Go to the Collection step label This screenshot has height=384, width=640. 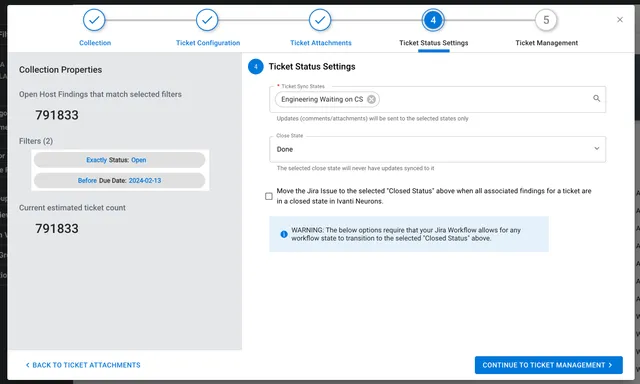(95, 43)
